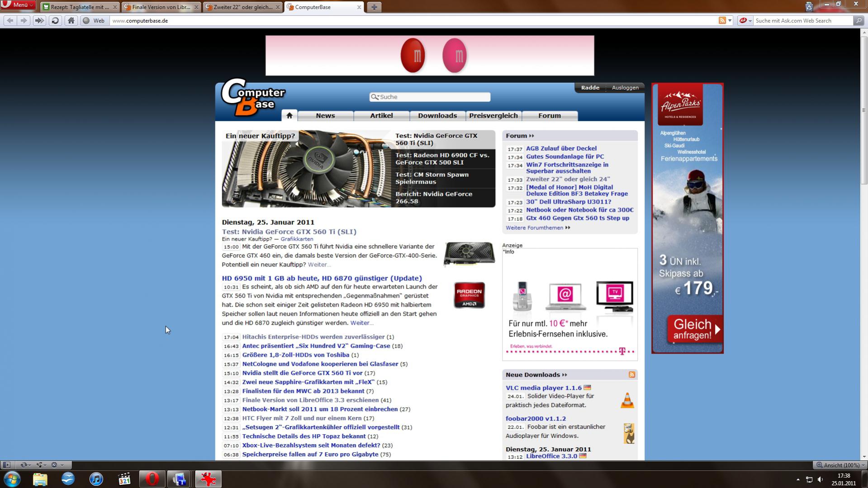Open the address bar history dropdown arrow
Screen dimensions: 868x488
tap(730, 20)
